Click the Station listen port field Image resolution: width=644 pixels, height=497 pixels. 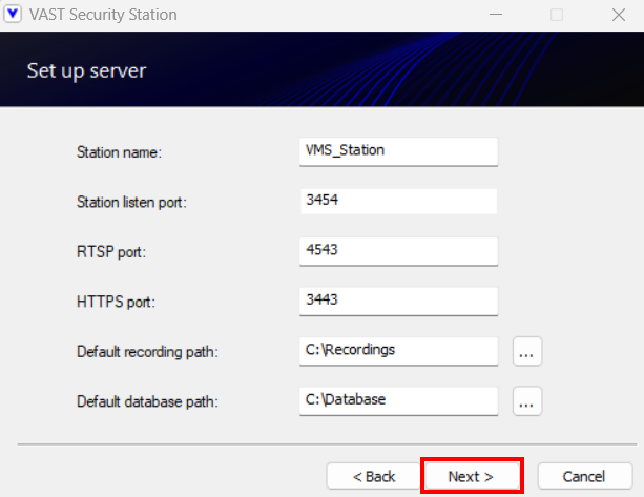pos(398,201)
